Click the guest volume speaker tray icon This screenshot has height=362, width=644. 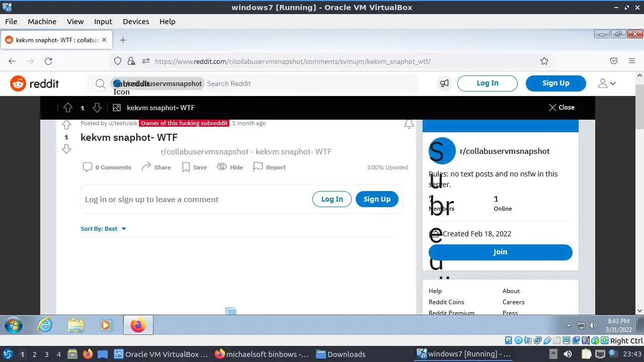[x=593, y=325]
